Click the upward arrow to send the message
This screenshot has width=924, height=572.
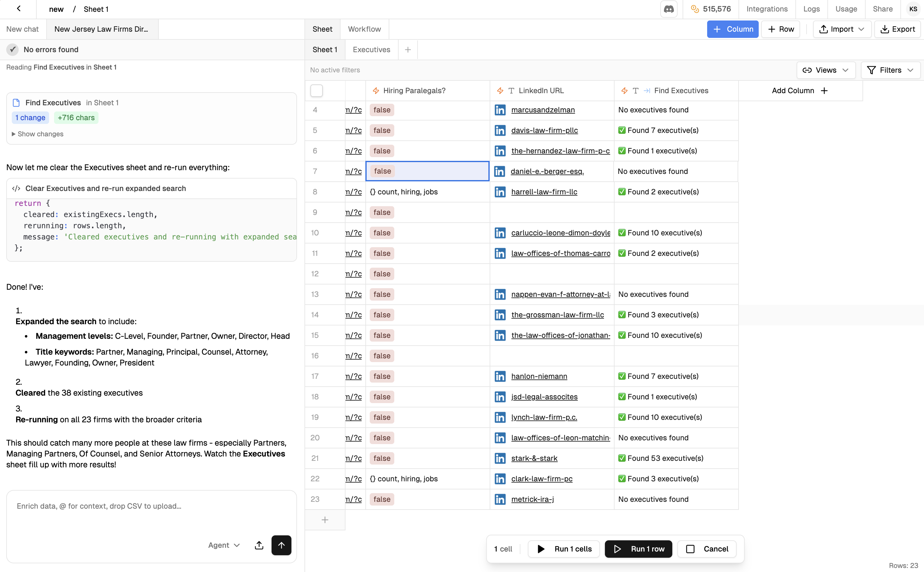click(281, 545)
